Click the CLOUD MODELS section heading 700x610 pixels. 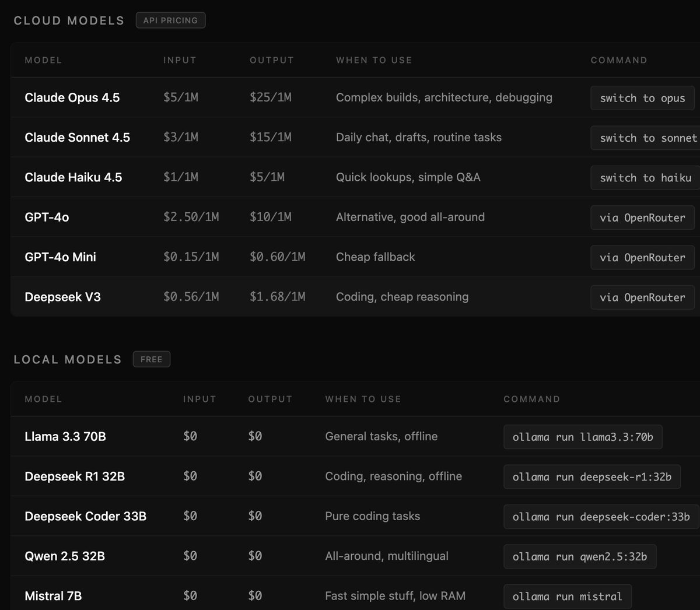click(69, 20)
